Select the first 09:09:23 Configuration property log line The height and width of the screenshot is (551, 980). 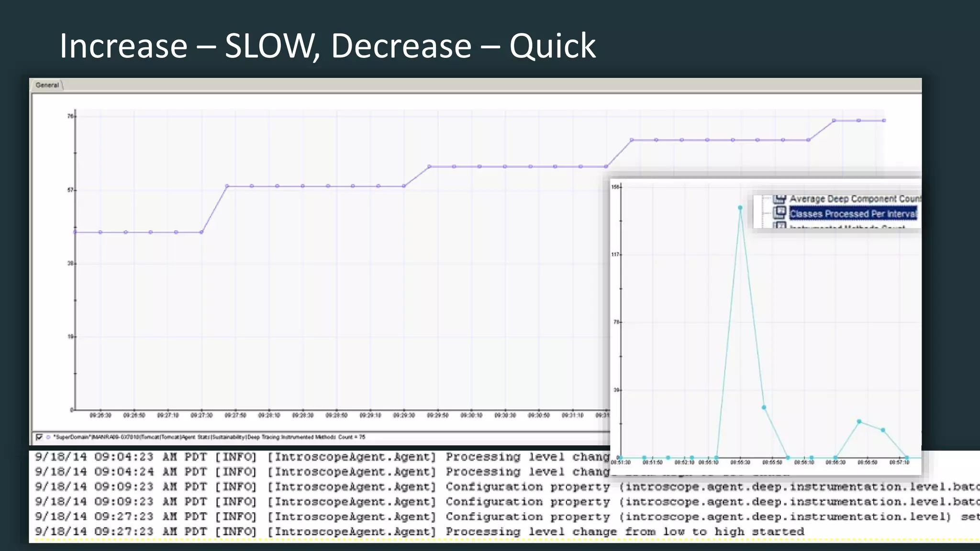tap(507, 487)
